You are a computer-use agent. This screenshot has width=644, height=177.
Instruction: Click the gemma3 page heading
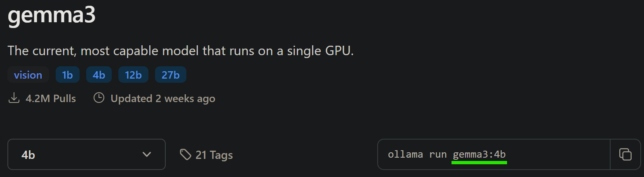click(52, 15)
